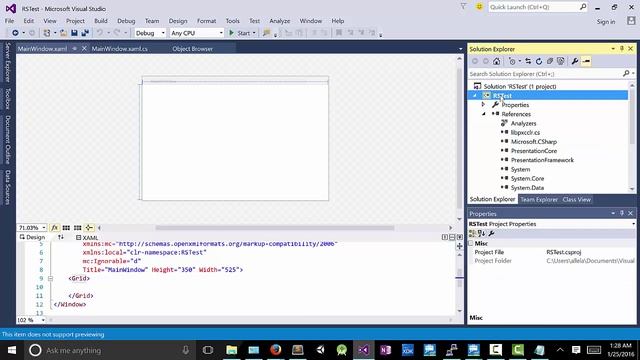
Task: Click the Windows Start button
Action: click(x=12, y=350)
